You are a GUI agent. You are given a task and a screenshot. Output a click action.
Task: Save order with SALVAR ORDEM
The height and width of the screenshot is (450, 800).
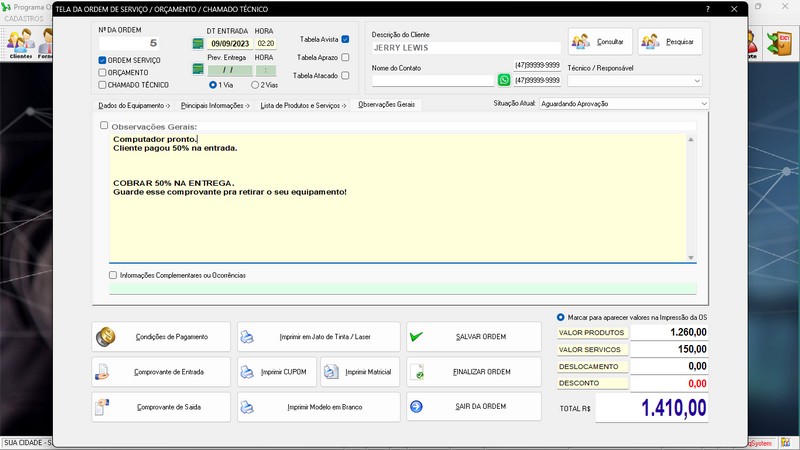pyautogui.click(x=473, y=337)
